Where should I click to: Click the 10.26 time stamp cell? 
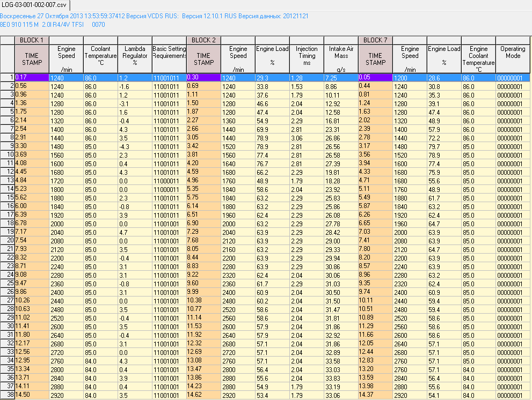(x=32, y=301)
